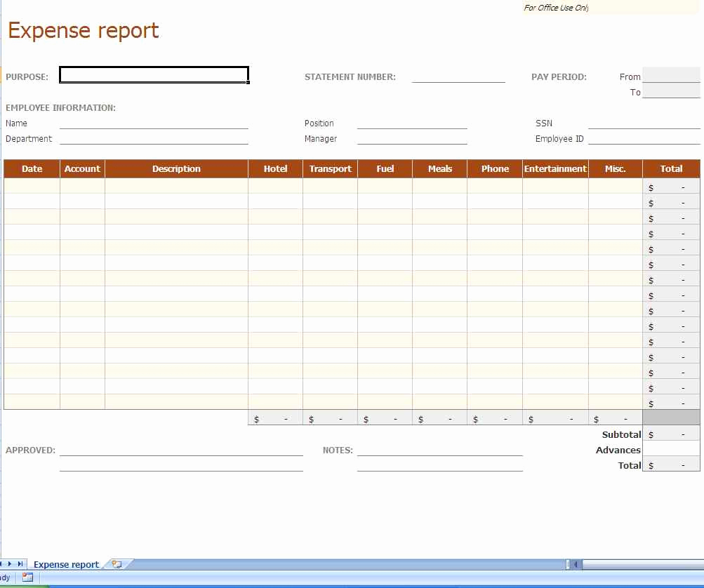Select the Pay Period To cell
Viewport: 704px width, 588px height.
[x=670, y=92]
